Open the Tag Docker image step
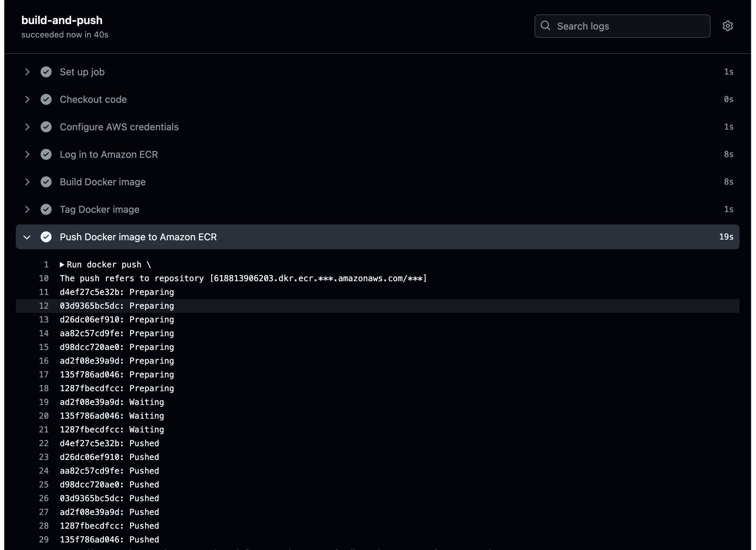The image size is (756, 550). pyautogui.click(x=99, y=209)
